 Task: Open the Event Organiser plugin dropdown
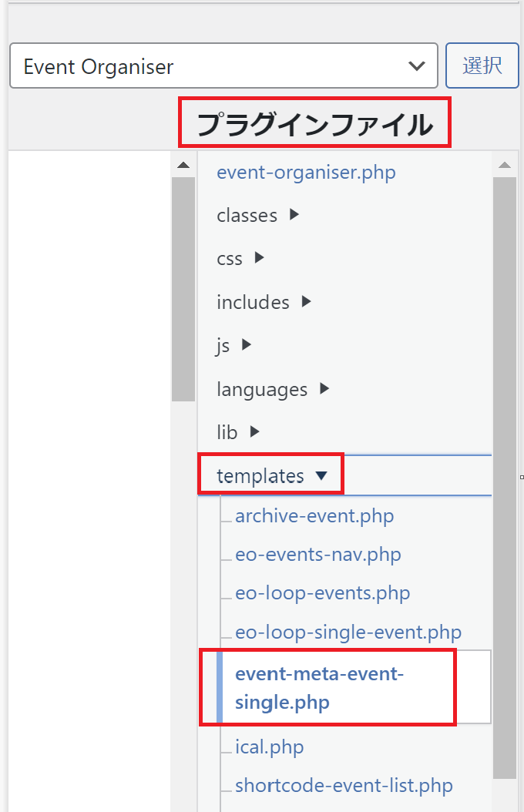click(223, 65)
